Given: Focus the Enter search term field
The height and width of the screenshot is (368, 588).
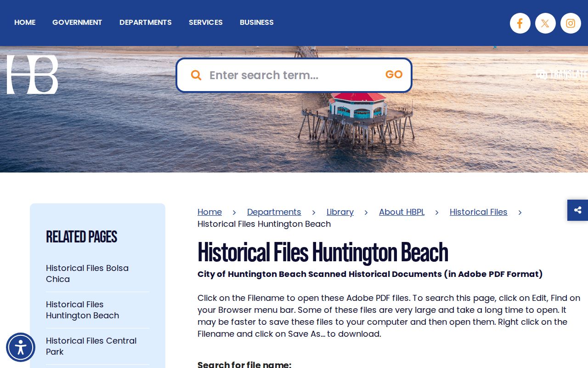Looking at the screenshot, I should [293, 75].
